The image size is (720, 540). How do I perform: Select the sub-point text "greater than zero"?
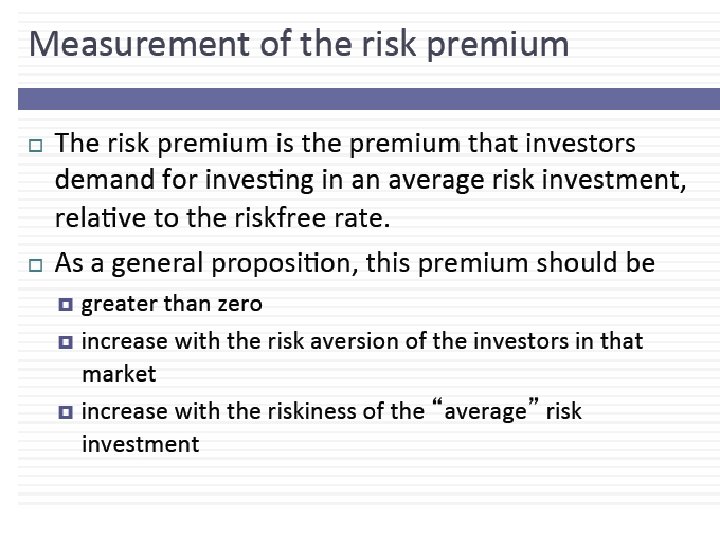(172, 303)
